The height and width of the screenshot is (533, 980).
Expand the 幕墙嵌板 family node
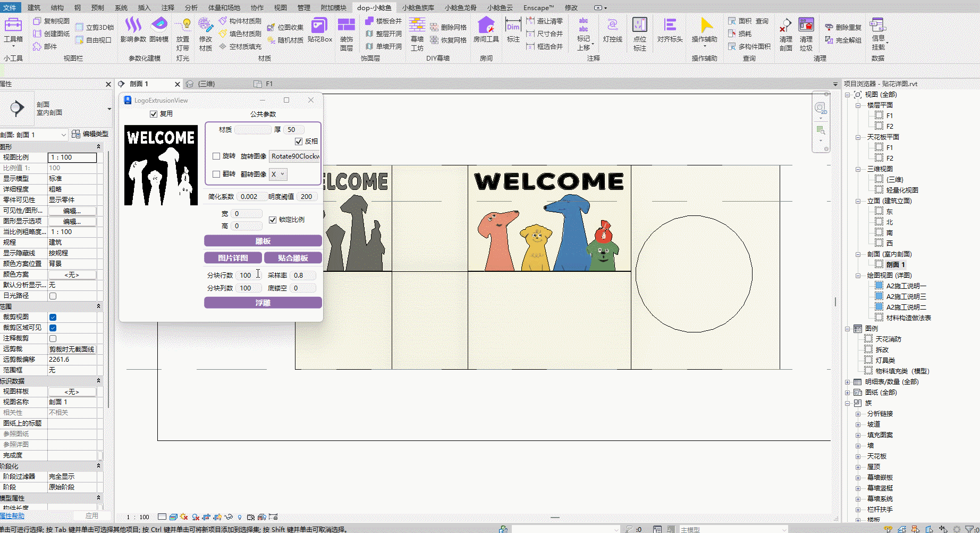point(858,478)
